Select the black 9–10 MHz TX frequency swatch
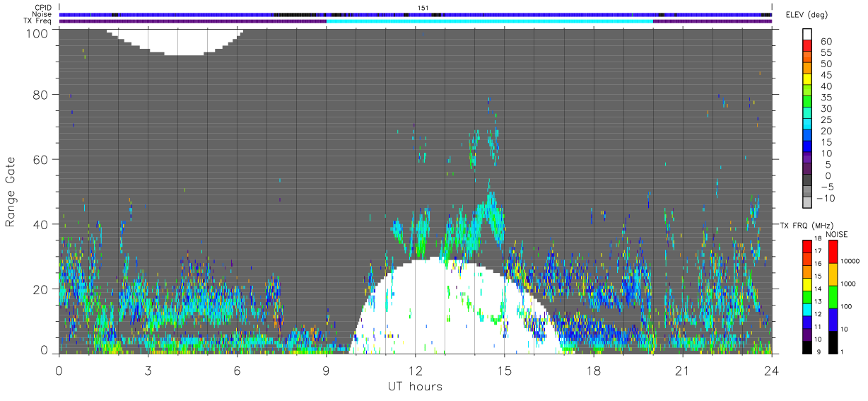This screenshot has width=868, height=401. [x=807, y=347]
